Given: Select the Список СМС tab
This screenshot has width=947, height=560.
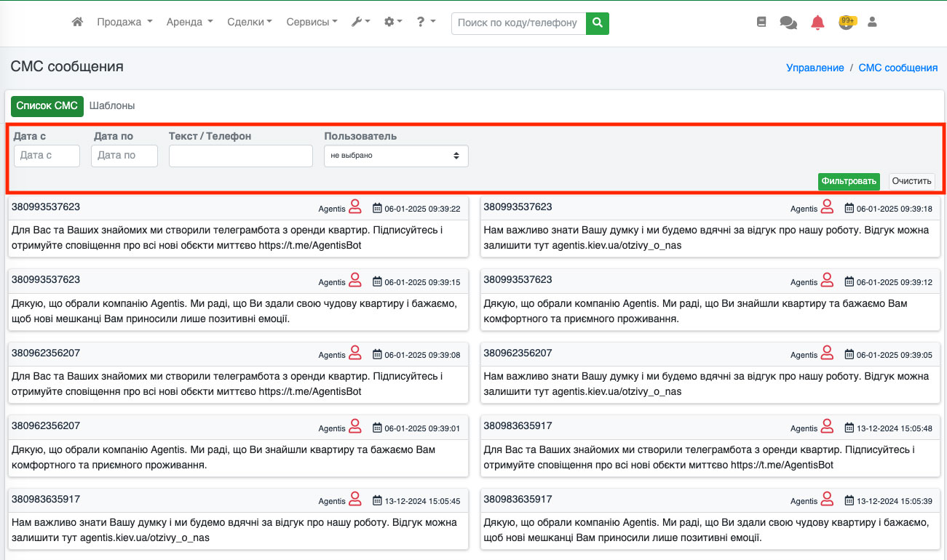Looking at the screenshot, I should [47, 106].
